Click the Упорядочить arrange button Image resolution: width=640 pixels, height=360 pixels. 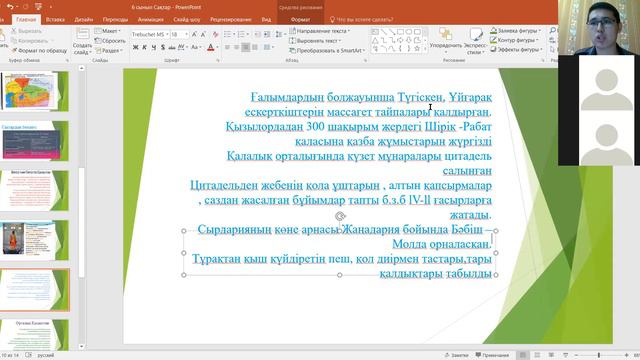[446, 41]
